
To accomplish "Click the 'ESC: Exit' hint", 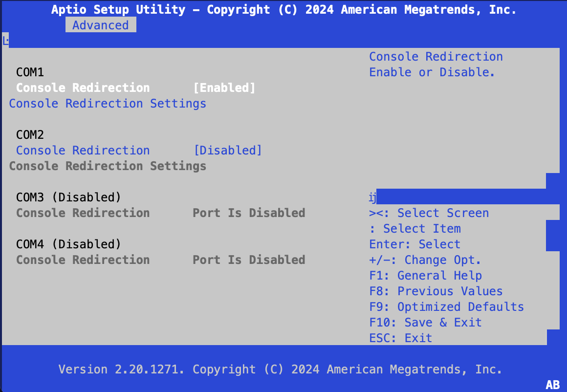I will click(401, 338).
